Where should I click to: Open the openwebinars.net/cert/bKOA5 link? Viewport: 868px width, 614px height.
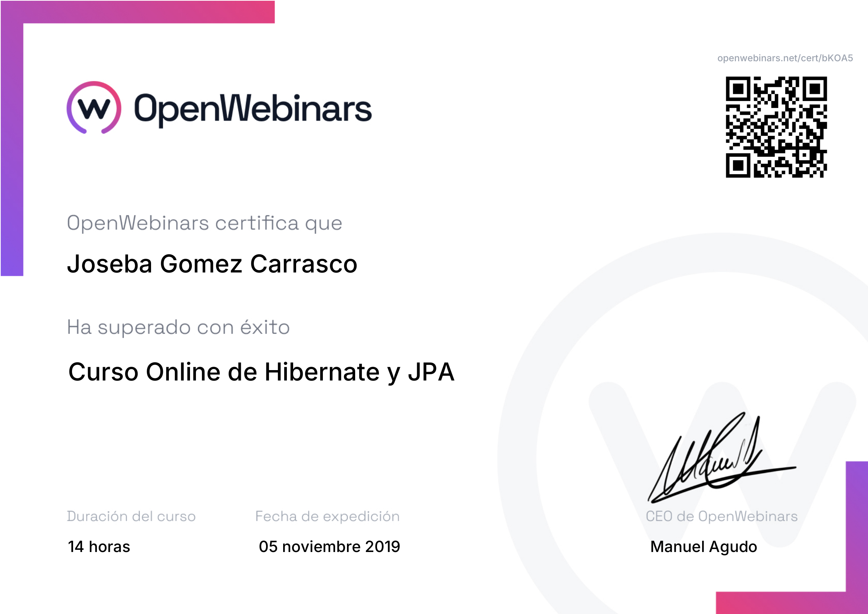785,58
